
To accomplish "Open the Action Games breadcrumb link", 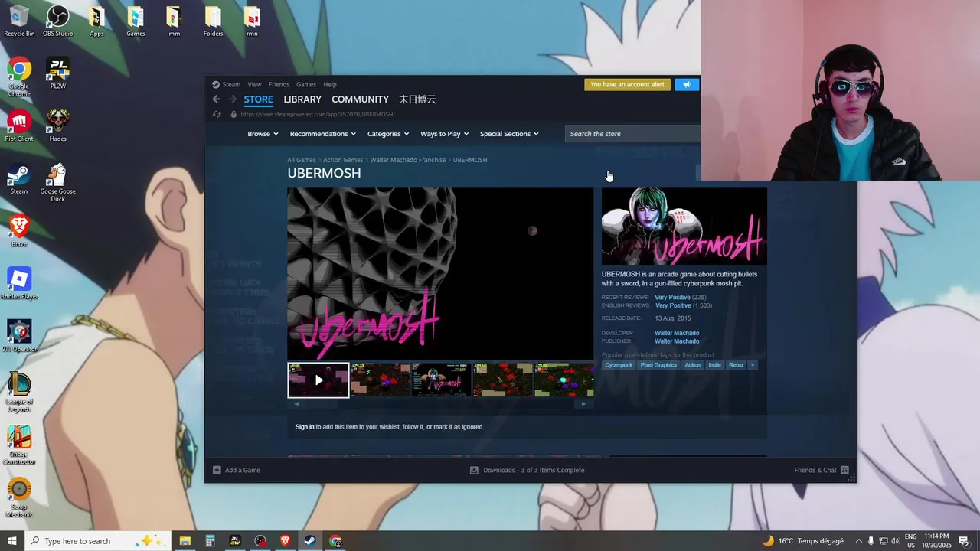I will tap(343, 160).
